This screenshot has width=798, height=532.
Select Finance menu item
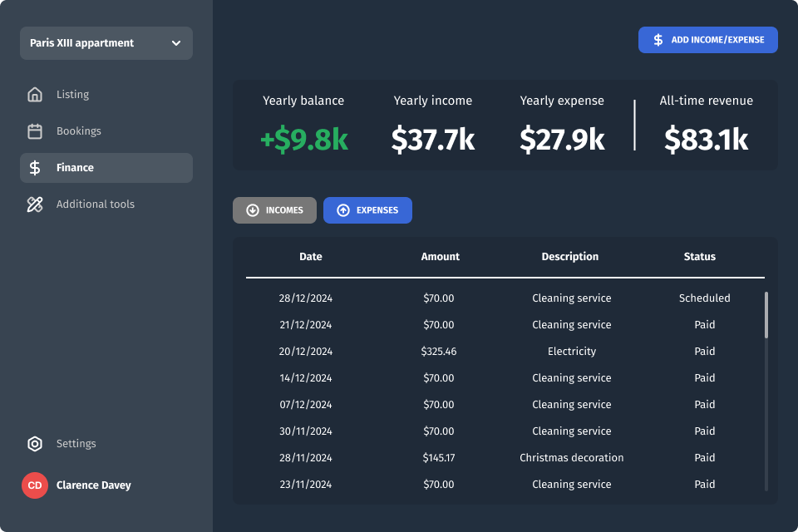coord(106,167)
